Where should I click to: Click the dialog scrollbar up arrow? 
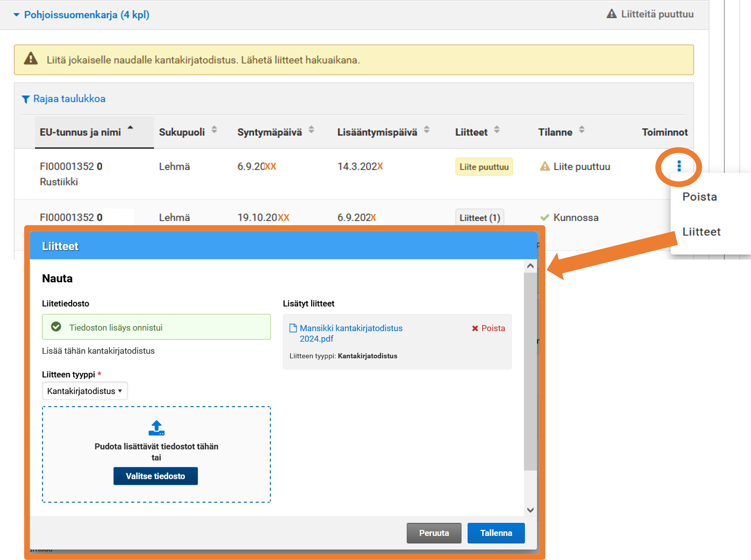tap(530, 266)
